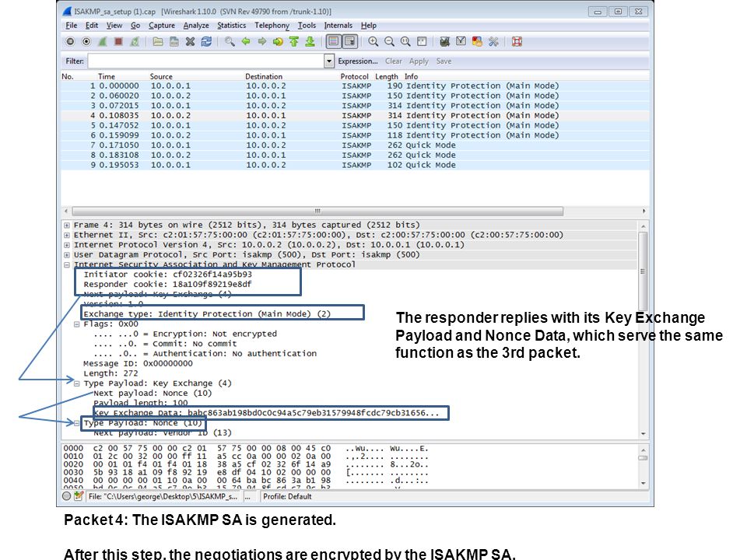Edit display filters toolbar icon
Viewport: 747px width, 560px height.
click(461, 42)
